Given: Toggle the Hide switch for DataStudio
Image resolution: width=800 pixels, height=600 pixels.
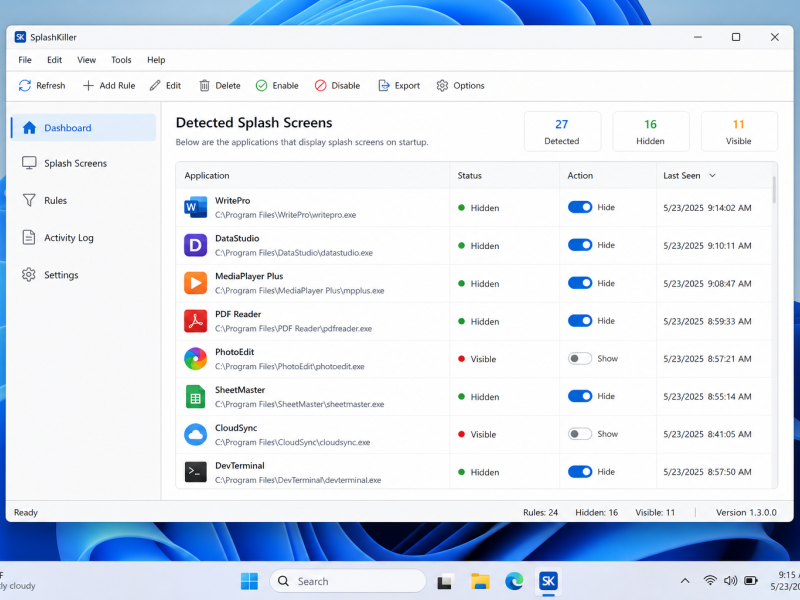Looking at the screenshot, I should [x=580, y=245].
